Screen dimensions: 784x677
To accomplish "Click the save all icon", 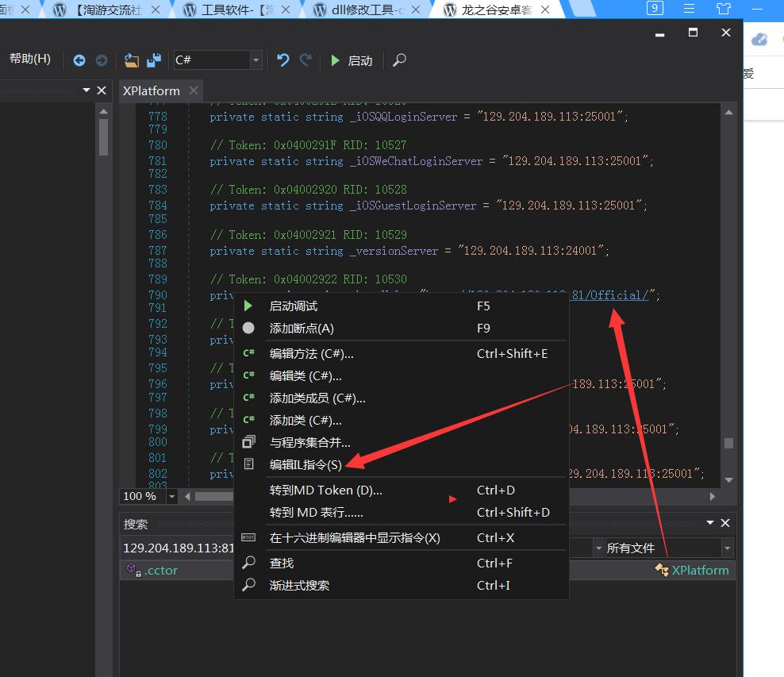I will tap(154, 60).
